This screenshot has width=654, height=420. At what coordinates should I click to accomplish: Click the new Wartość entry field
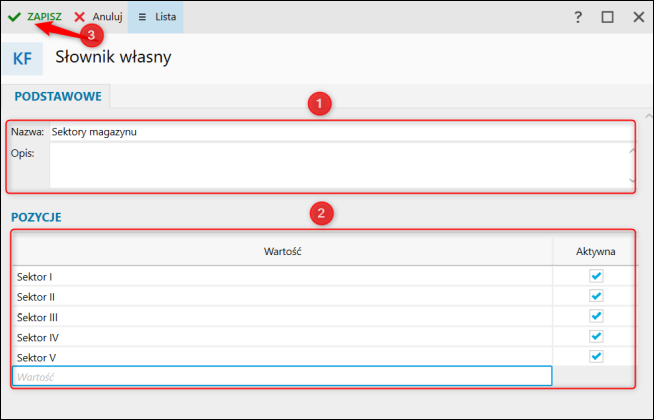click(x=282, y=377)
